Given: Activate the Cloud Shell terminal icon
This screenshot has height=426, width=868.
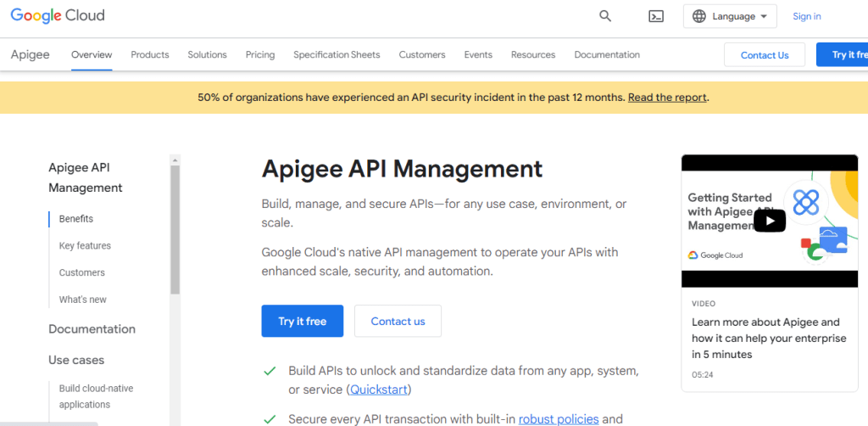Looking at the screenshot, I should coord(656,16).
